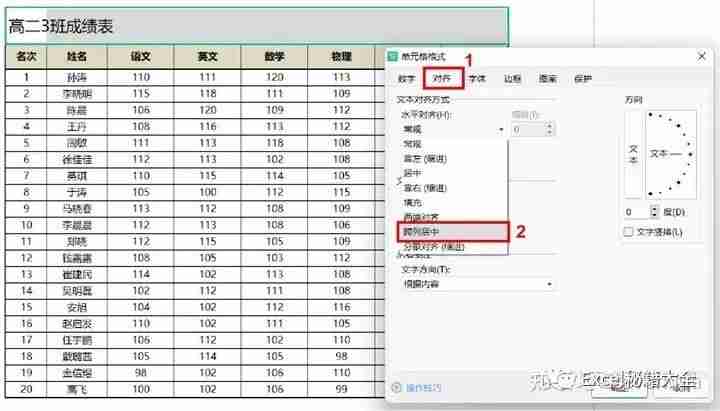Click the text orientation dial

pyautogui.click(x=671, y=154)
